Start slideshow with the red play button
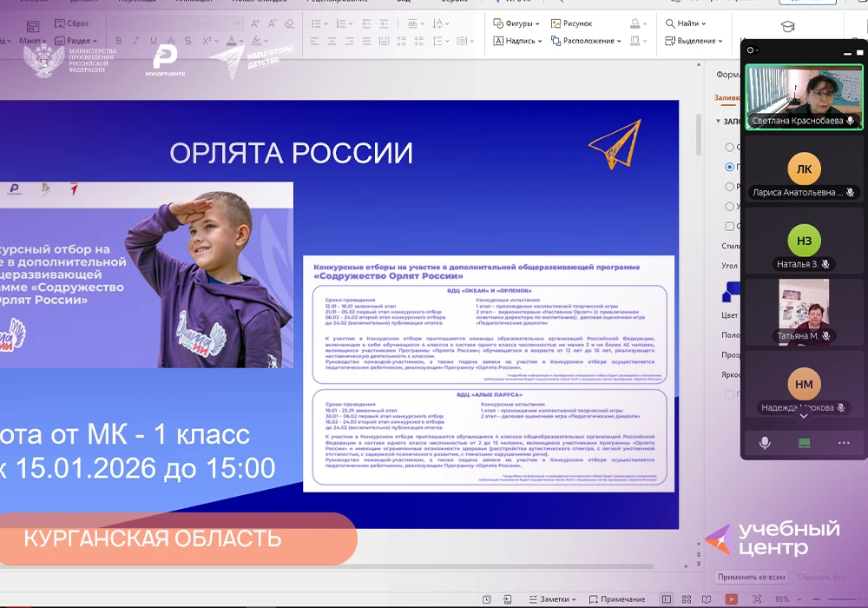This screenshot has height=608, width=868. tap(732, 599)
